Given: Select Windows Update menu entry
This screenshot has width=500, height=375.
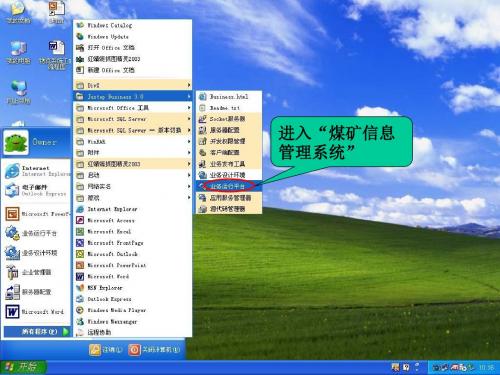Looking at the screenshot, I should [x=133, y=36].
